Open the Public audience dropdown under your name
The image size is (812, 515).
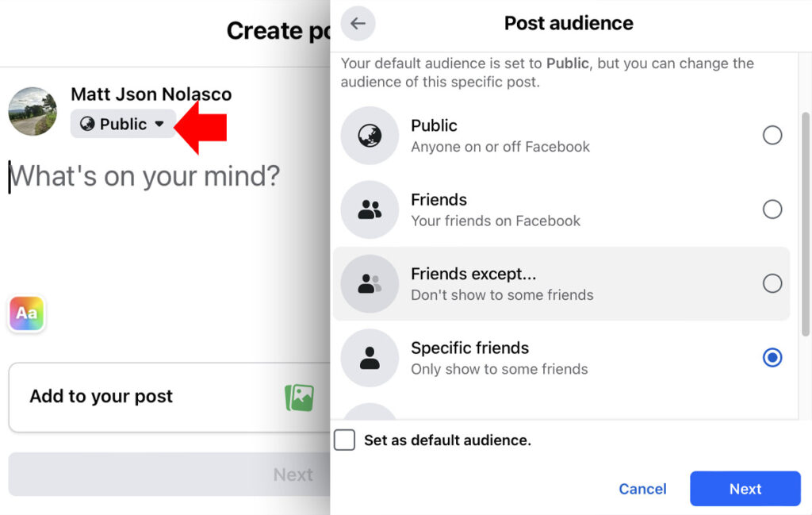(x=123, y=124)
